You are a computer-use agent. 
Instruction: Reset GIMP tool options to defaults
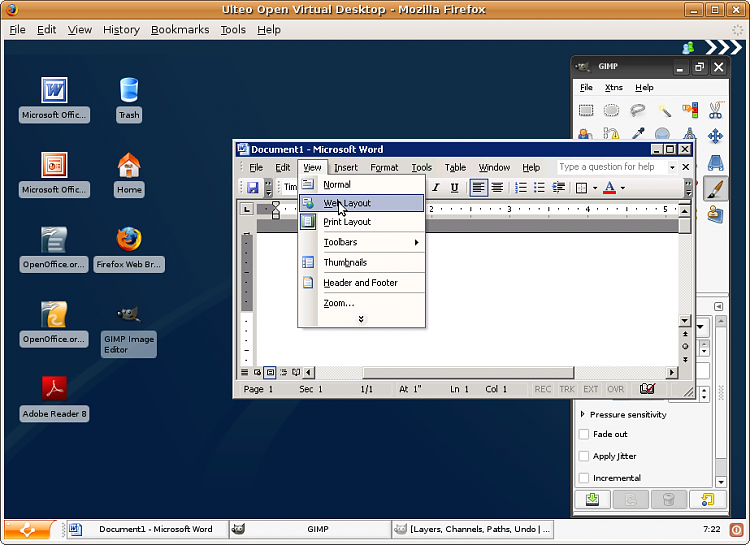[x=707, y=500]
